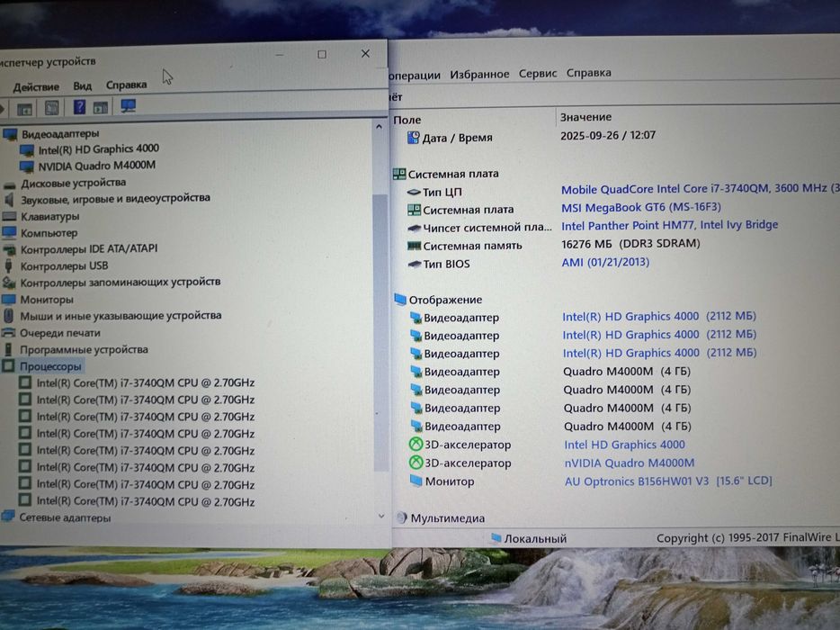
Task: Click the scan hardware monitor icon in toolbar
Action: [128, 105]
